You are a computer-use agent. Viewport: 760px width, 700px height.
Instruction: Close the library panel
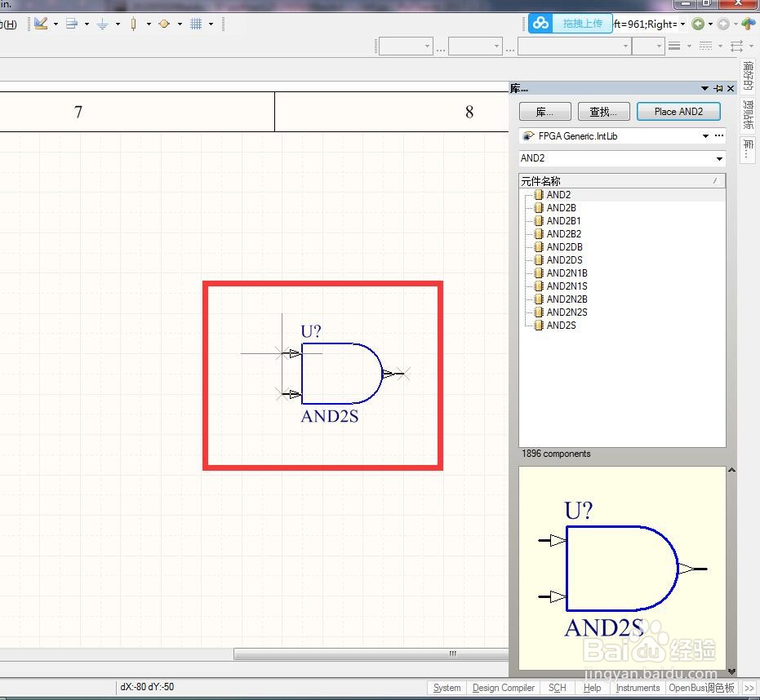pyautogui.click(x=731, y=88)
